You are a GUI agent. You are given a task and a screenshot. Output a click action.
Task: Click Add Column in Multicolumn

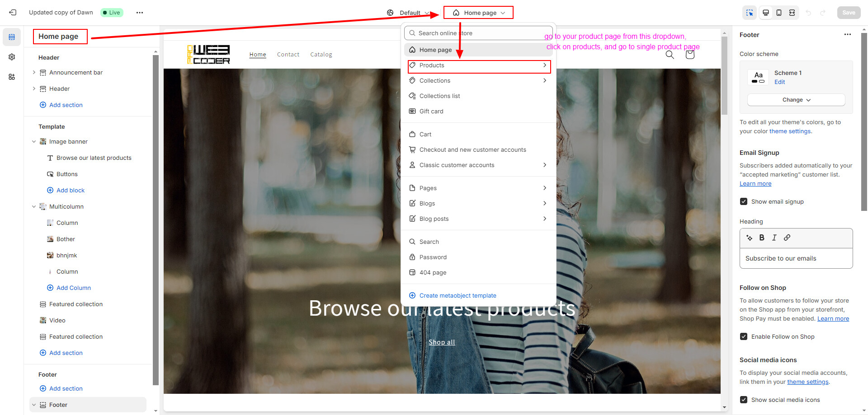coord(69,288)
